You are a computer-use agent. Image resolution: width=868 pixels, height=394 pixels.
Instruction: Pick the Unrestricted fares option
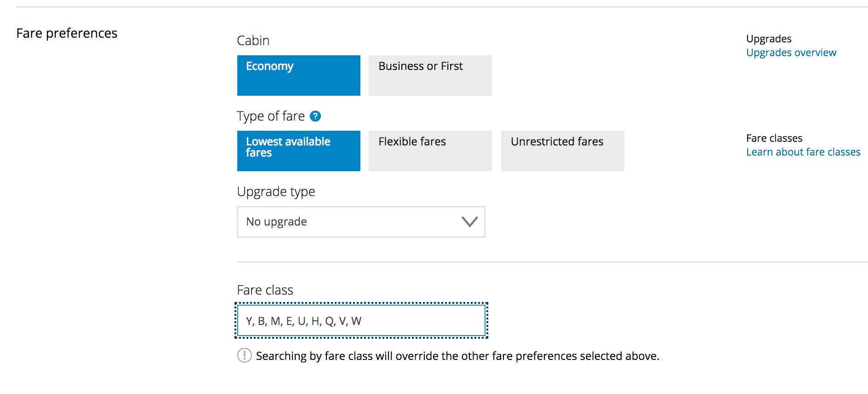click(563, 151)
